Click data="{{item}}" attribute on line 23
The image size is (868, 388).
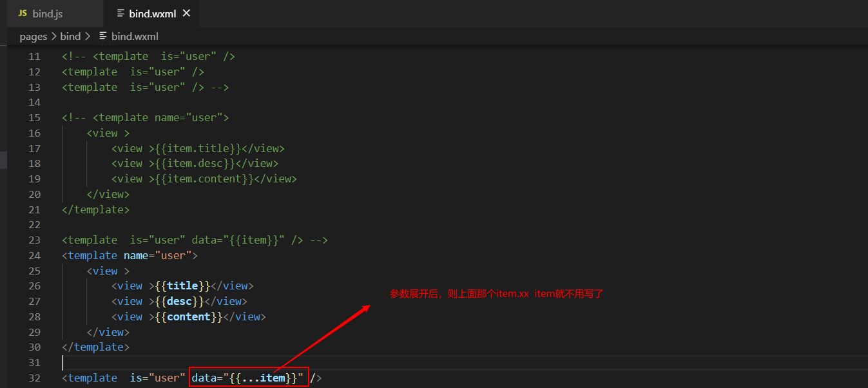pyautogui.click(x=238, y=240)
